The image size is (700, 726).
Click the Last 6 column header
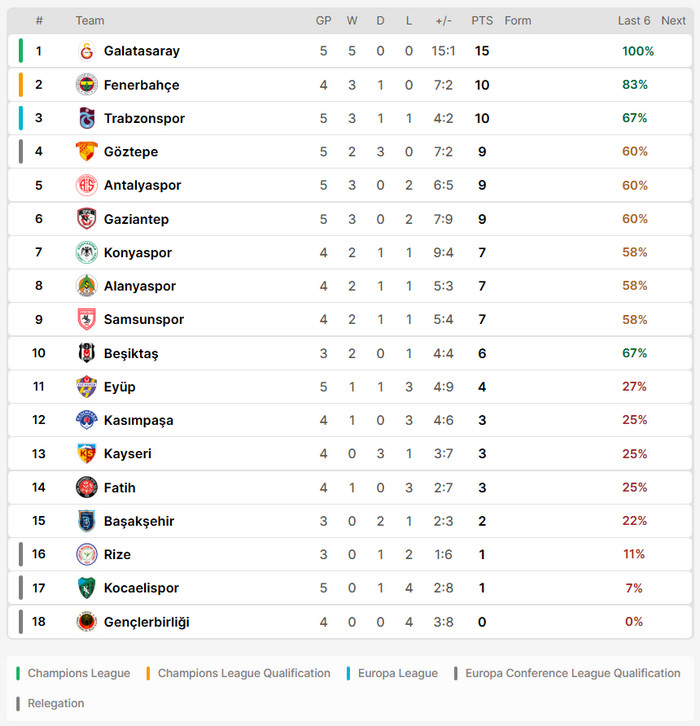(634, 21)
